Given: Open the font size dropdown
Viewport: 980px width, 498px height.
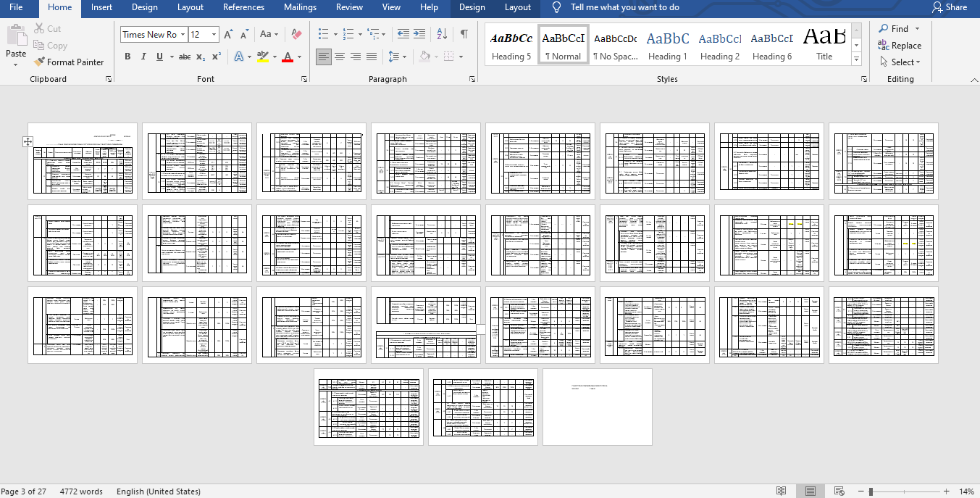Looking at the screenshot, I should (214, 35).
